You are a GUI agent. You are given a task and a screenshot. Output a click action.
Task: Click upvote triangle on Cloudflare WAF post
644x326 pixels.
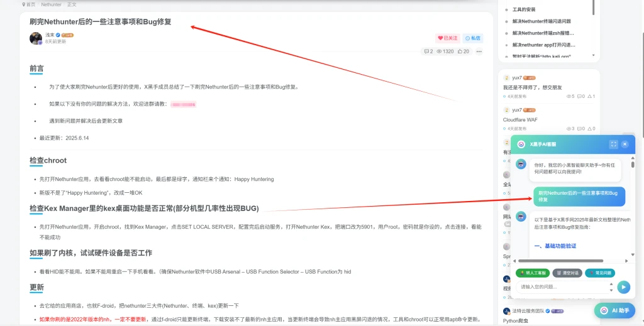[x=589, y=129]
